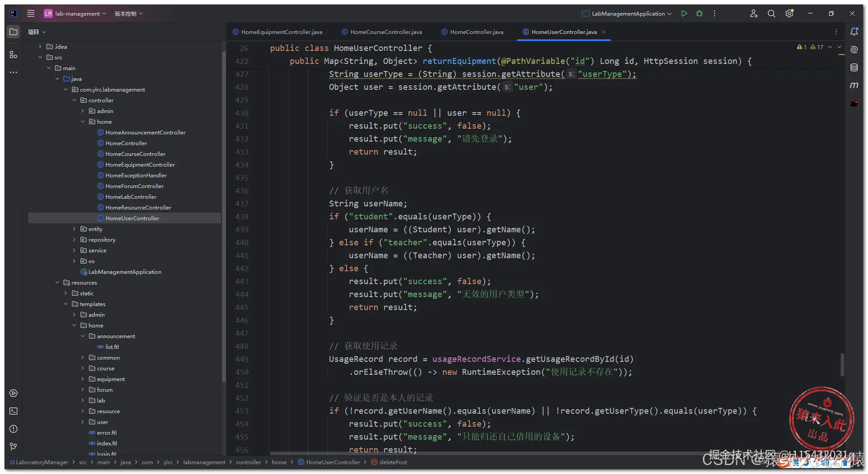Show more tool windows ellipsis

pos(13,72)
